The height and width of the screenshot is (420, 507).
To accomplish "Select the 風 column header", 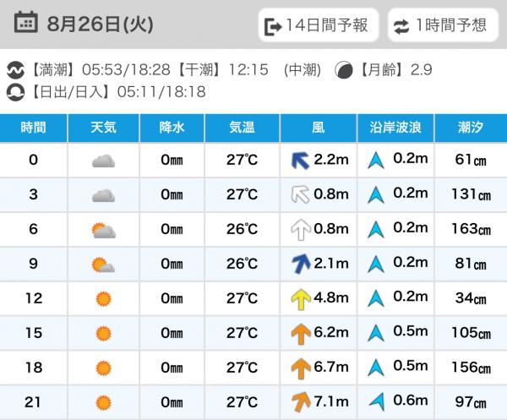I will point(319,128).
